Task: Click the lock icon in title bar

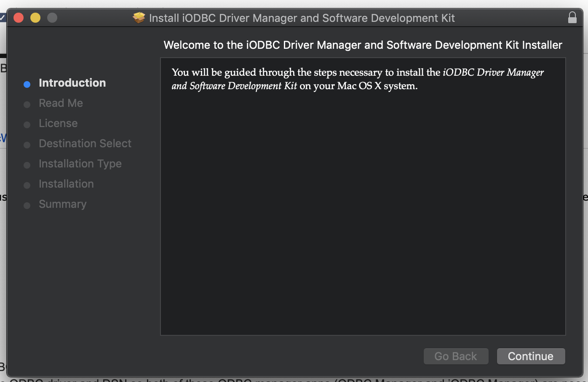Action: (572, 18)
